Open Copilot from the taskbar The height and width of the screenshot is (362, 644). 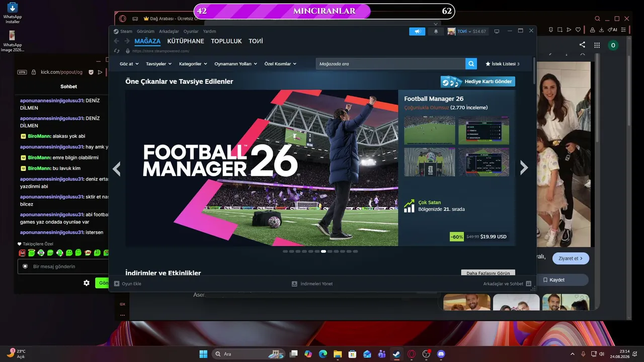308,354
